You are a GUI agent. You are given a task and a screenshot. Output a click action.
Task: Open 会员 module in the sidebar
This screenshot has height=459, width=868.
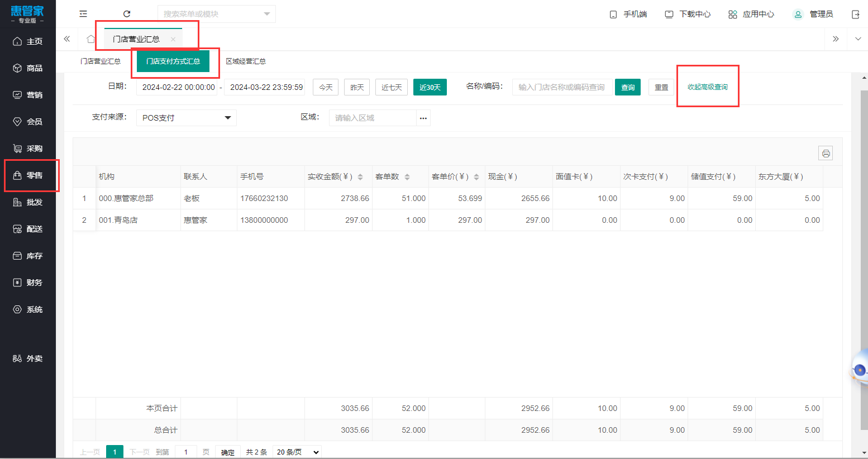click(28, 122)
